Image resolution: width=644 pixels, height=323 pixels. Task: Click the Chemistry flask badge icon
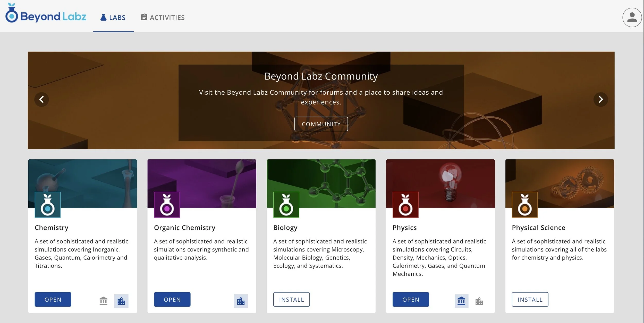coord(48,205)
